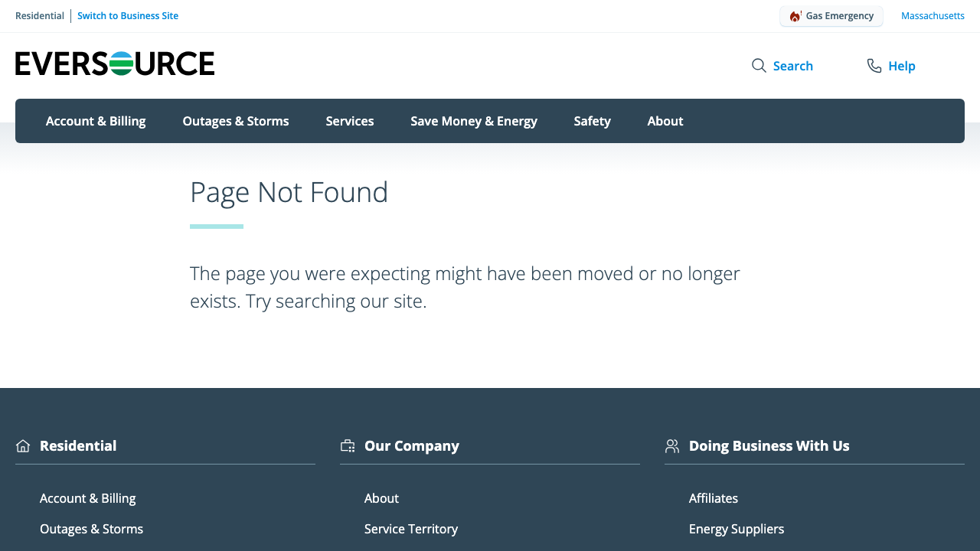This screenshot has width=980, height=551.
Task: Click the Page Not Found heading
Action: point(289,192)
